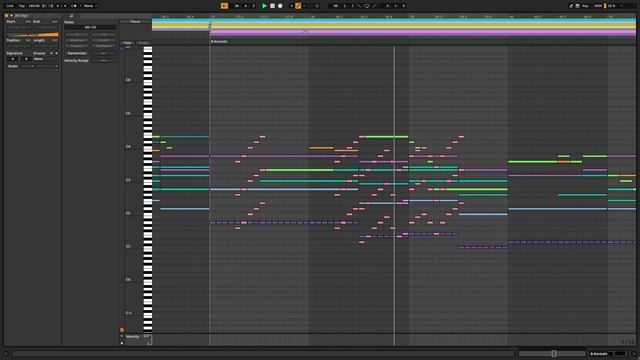640x360 pixels.
Task: Open the clip color chooser arrow
Action: [11, 16]
